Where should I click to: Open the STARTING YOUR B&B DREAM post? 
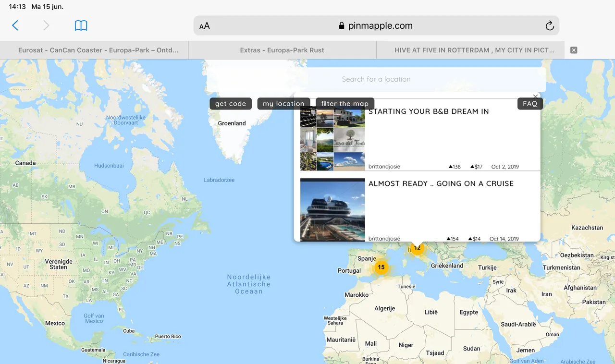[x=429, y=111]
